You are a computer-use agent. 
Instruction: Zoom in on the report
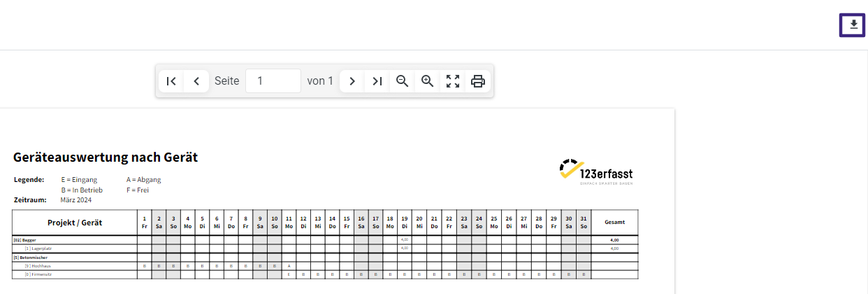coord(427,81)
